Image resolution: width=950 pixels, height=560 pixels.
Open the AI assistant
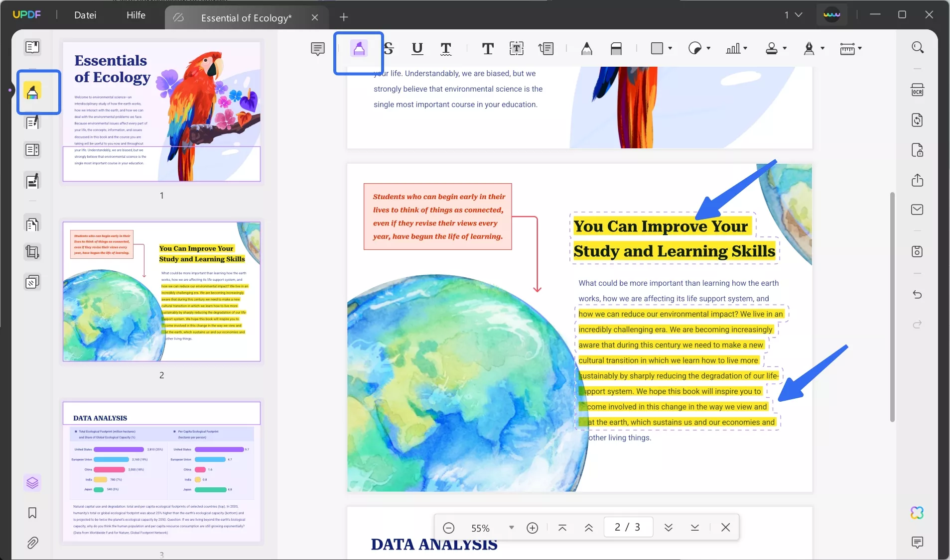coord(917,513)
